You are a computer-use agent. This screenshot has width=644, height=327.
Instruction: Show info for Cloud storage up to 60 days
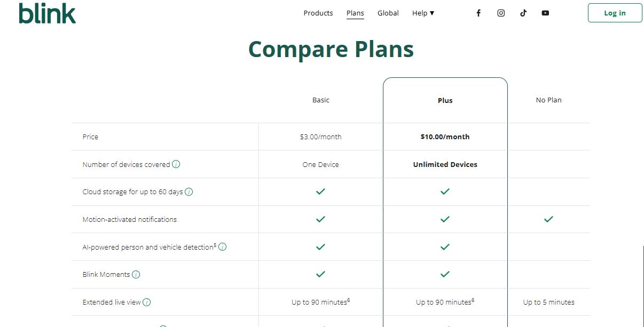tap(189, 192)
